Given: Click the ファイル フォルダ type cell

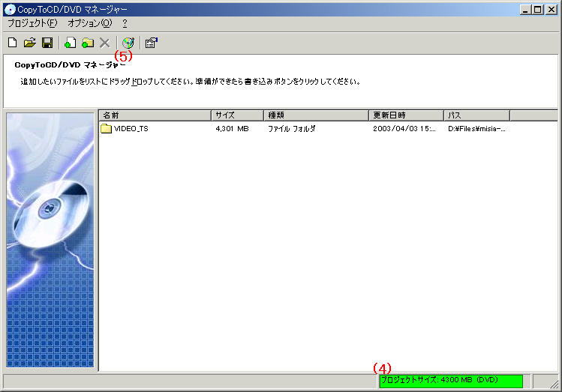Looking at the screenshot, I should (292, 128).
